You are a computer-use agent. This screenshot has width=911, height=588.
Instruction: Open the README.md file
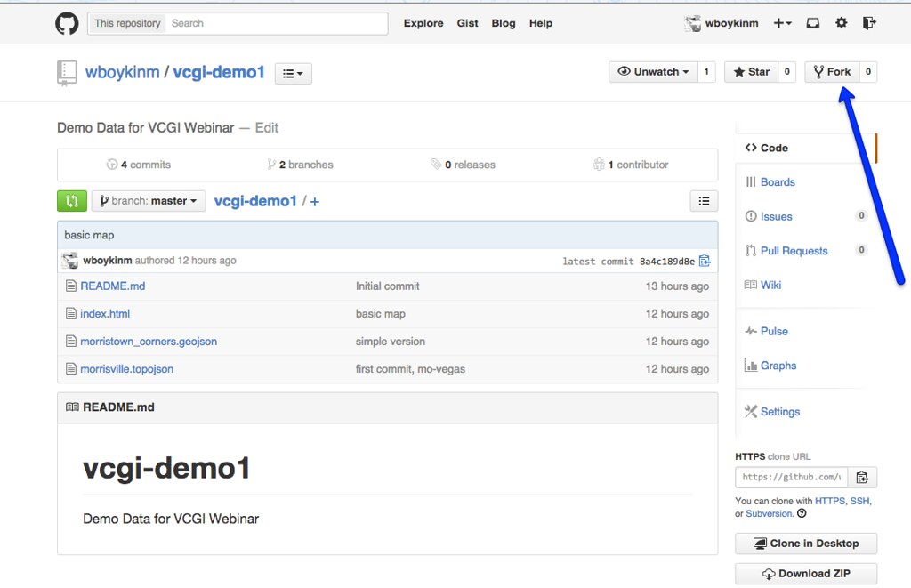click(113, 286)
